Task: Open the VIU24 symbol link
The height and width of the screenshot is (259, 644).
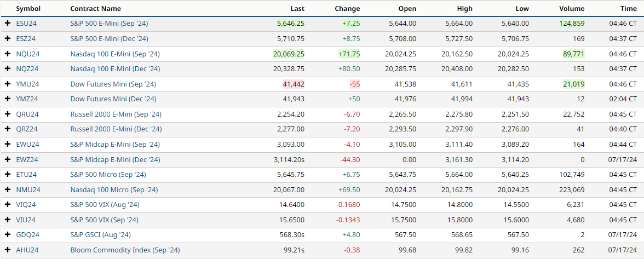Action: point(26,220)
